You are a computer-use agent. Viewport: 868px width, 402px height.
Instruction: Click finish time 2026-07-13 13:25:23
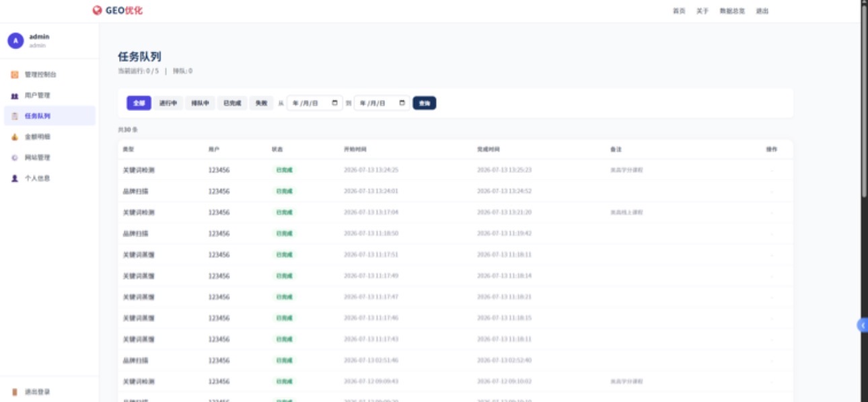tap(504, 170)
